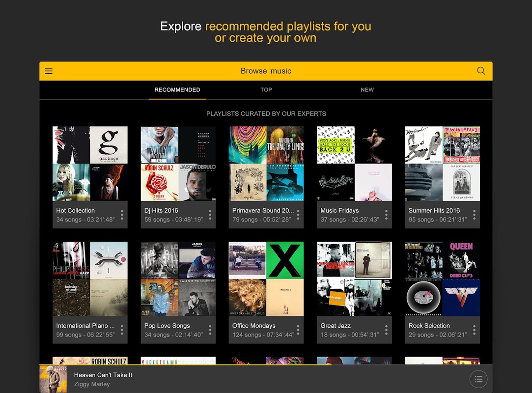Click '124 songs - 07:34'44"' info text
The width and height of the screenshot is (532, 393).
(x=263, y=335)
